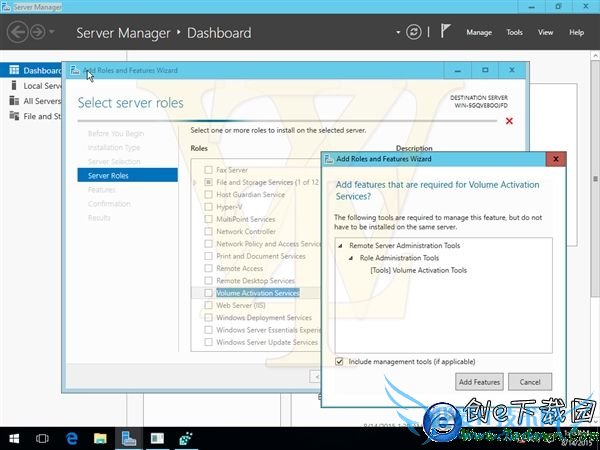The height and width of the screenshot is (450, 600).
Task: Maximize the Add Roles and Features Wizard
Action: [485, 70]
